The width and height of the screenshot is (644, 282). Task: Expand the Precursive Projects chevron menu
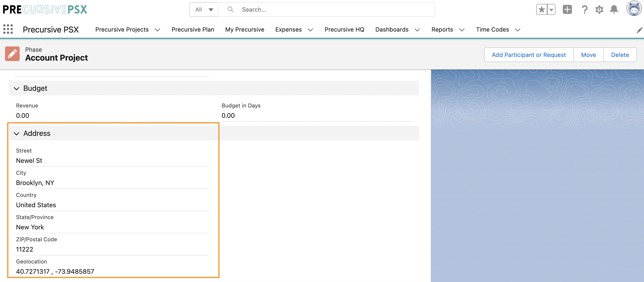pos(157,30)
